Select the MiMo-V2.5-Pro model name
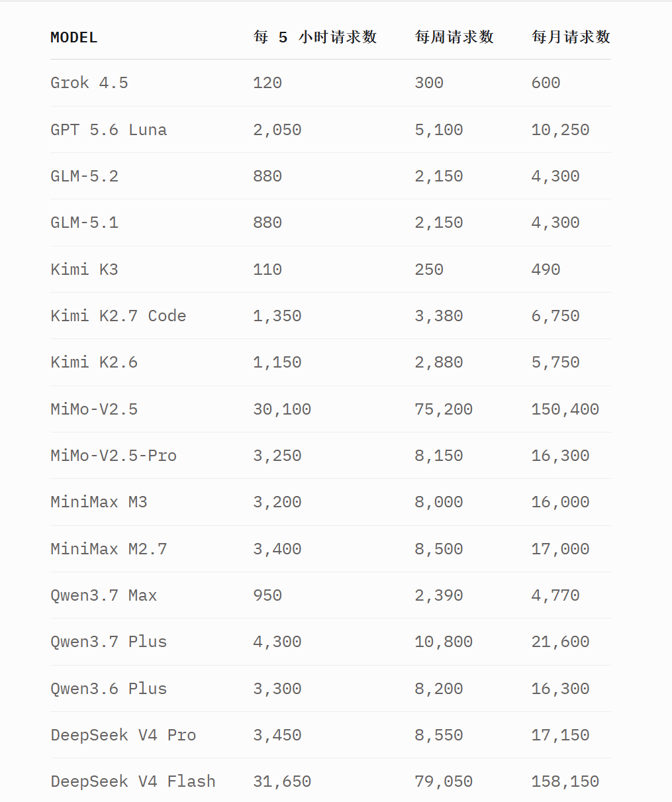 114,456
